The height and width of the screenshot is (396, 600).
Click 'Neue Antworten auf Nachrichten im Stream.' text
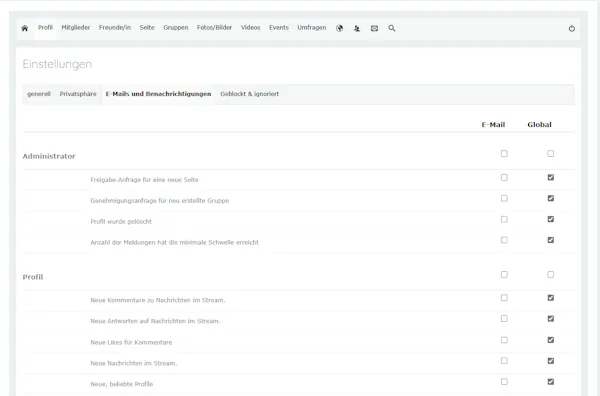[155, 321]
